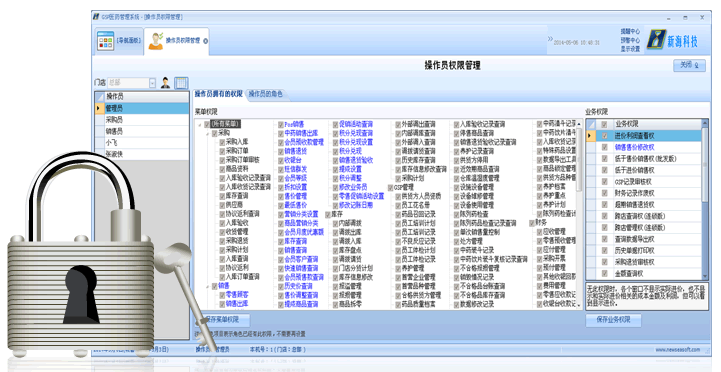Select the 操作员拥有的权限 tab

218,94
